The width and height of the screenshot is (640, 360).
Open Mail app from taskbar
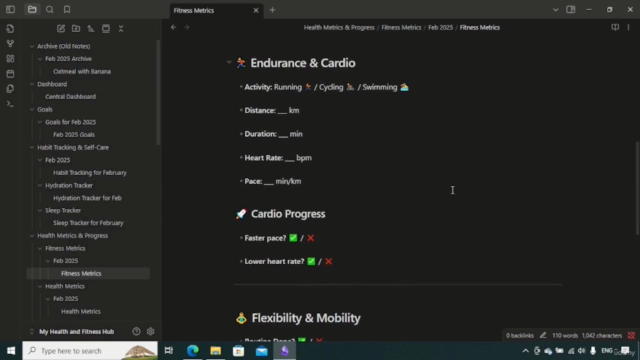(262, 351)
